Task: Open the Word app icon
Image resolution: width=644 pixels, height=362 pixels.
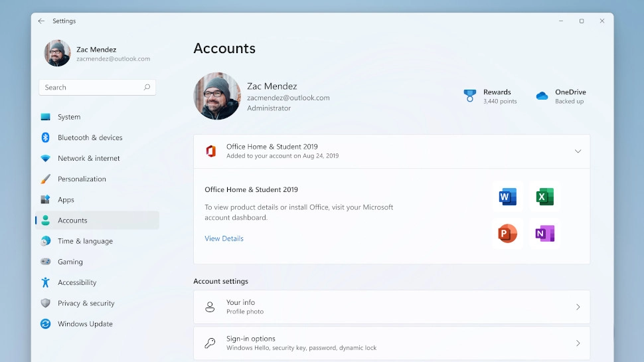Action: [508, 197]
